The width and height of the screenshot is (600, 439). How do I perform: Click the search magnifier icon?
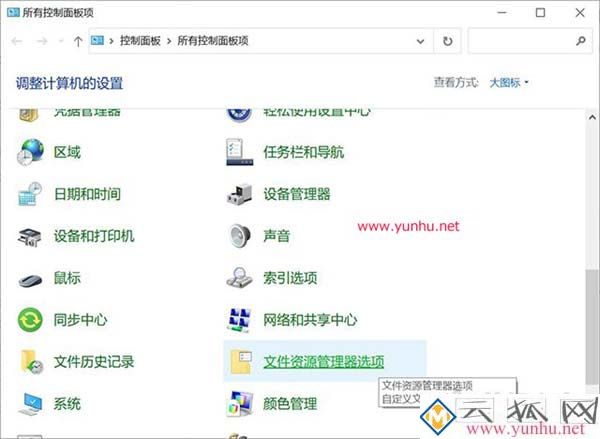[x=581, y=41]
